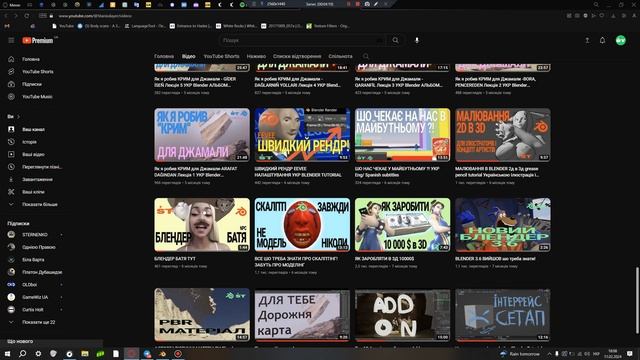Reload the page with browser refresh

pyautogui.click(x=27, y=16)
